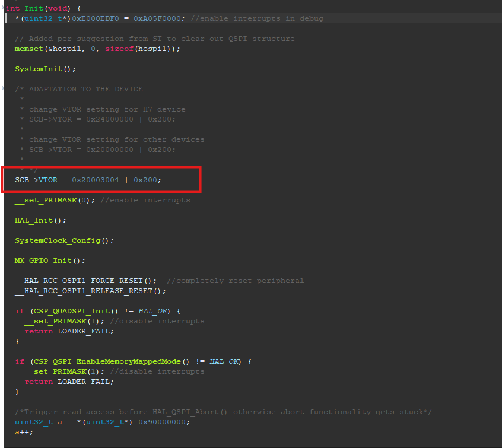Click the HAL_Init function call
502x448 pixels.
tap(33, 220)
